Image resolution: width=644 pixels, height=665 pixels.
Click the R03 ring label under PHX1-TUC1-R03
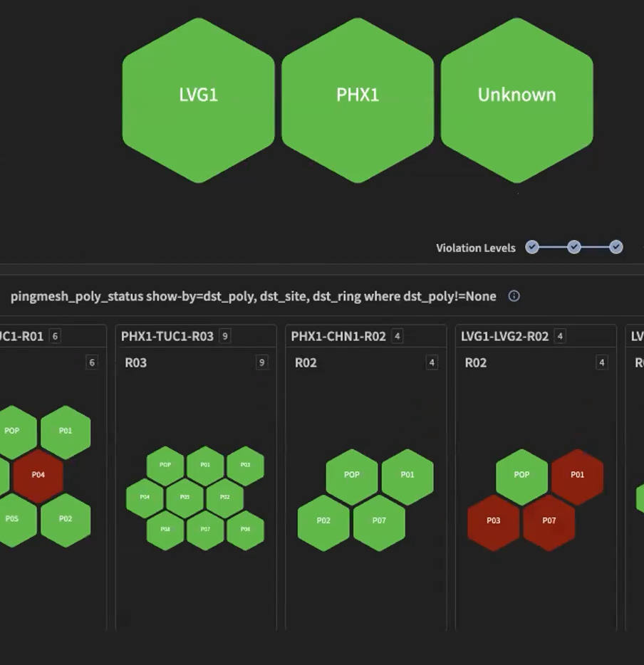point(136,363)
